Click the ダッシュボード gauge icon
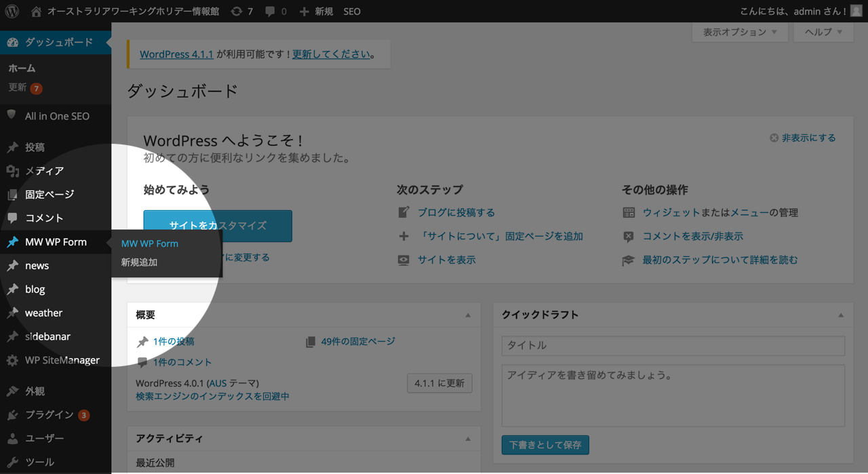The width and height of the screenshot is (868, 474). click(x=13, y=42)
